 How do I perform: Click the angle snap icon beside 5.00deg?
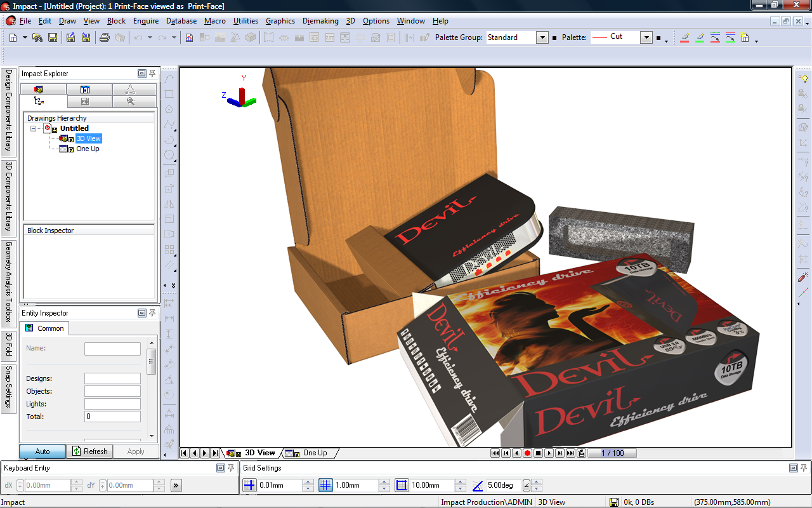pos(477,485)
